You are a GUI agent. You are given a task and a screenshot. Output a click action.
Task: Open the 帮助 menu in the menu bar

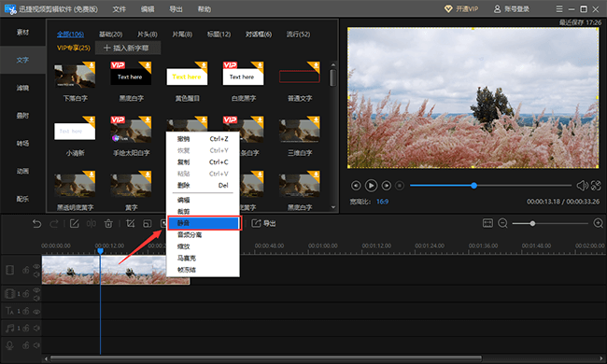point(205,9)
